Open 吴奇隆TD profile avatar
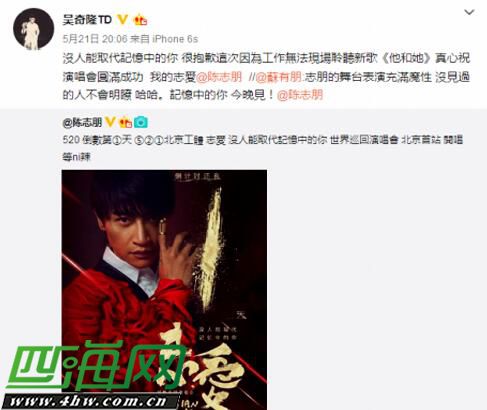Viewport: 487px width, 410px height. 33,29
